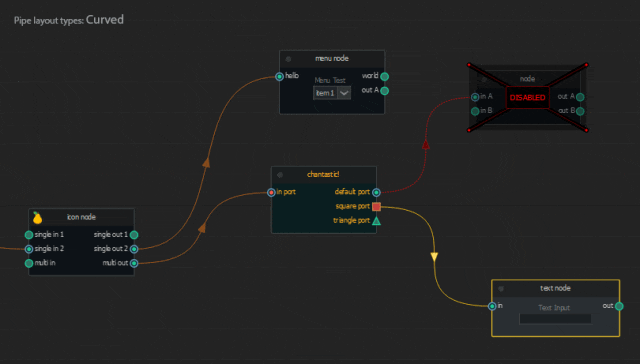Select the 'menu node' title bar
640x364 pixels.
[332, 59]
